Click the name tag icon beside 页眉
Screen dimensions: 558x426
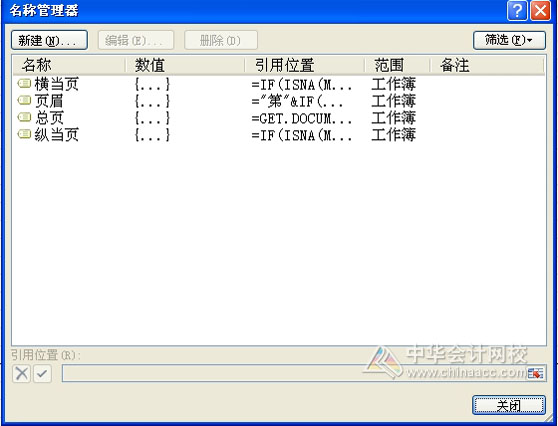[x=24, y=101]
